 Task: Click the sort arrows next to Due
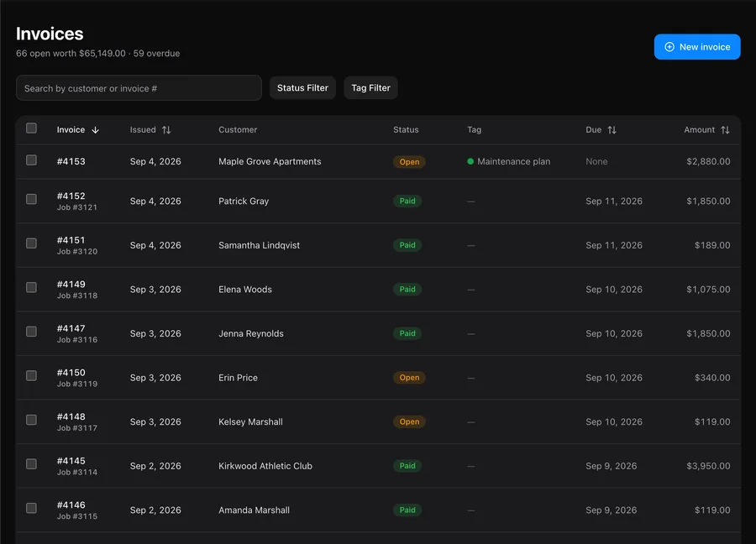click(x=612, y=130)
